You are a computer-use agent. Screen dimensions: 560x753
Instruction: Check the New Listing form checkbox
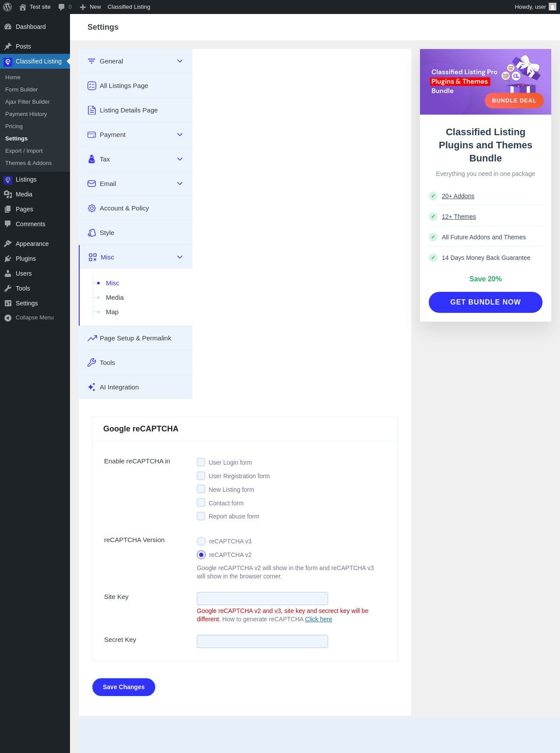coord(201,489)
